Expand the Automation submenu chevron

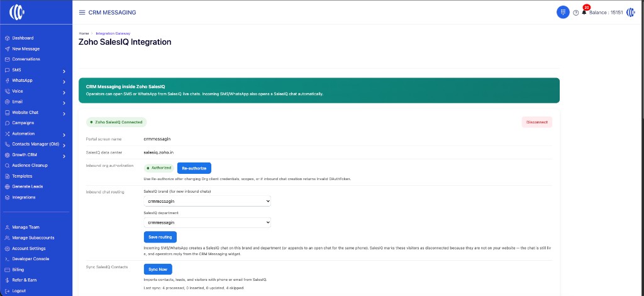pyautogui.click(x=64, y=135)
